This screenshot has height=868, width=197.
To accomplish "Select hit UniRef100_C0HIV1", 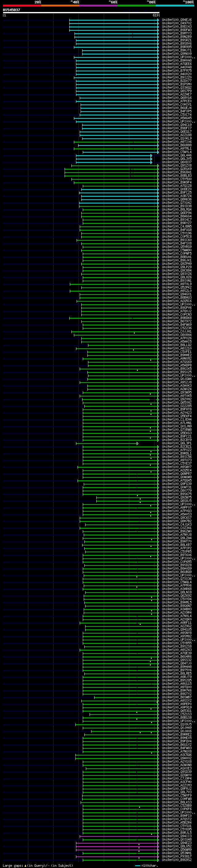I will click(176, 104).
